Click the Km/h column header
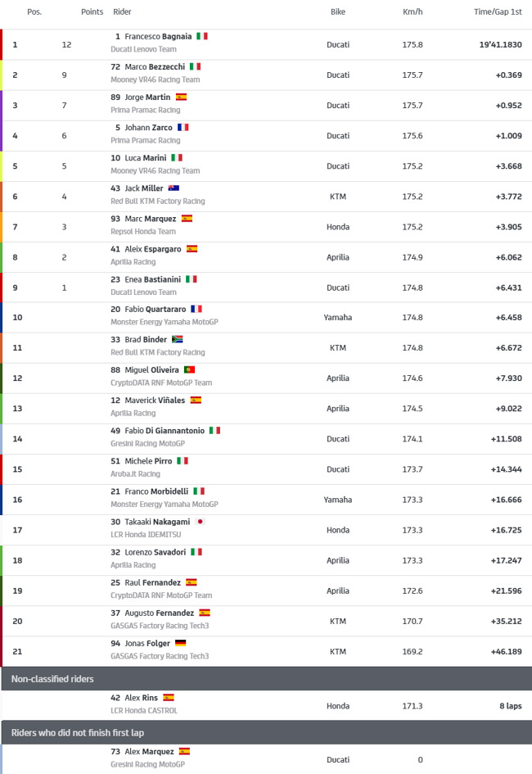 [413, 11]
